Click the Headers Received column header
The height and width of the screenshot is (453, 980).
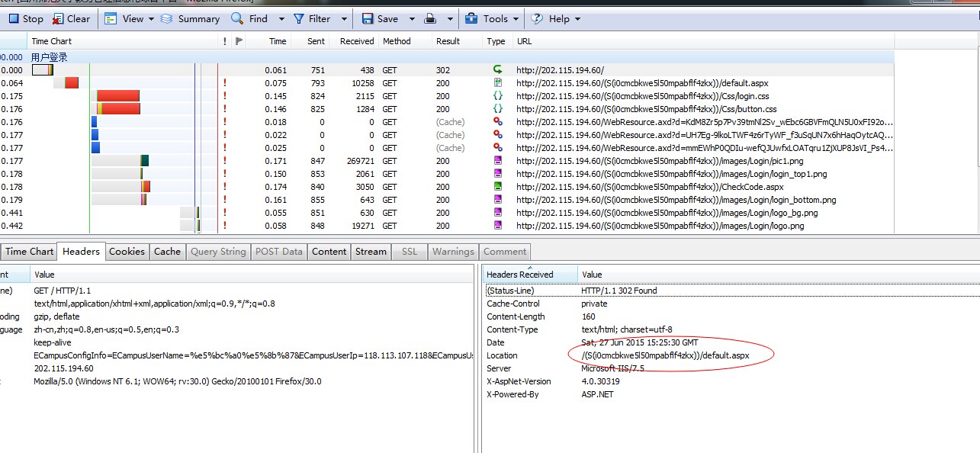point(531,274)
